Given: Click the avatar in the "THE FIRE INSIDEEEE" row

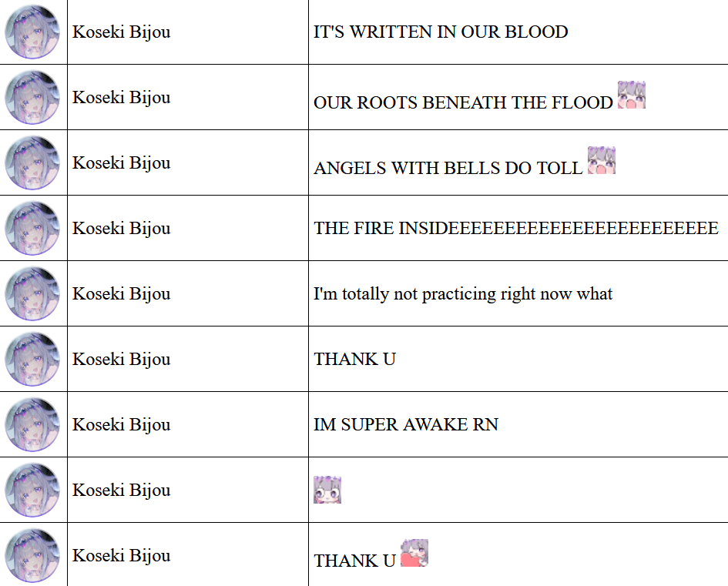Looking at the screenshot, I should click(x=32, y=228).
